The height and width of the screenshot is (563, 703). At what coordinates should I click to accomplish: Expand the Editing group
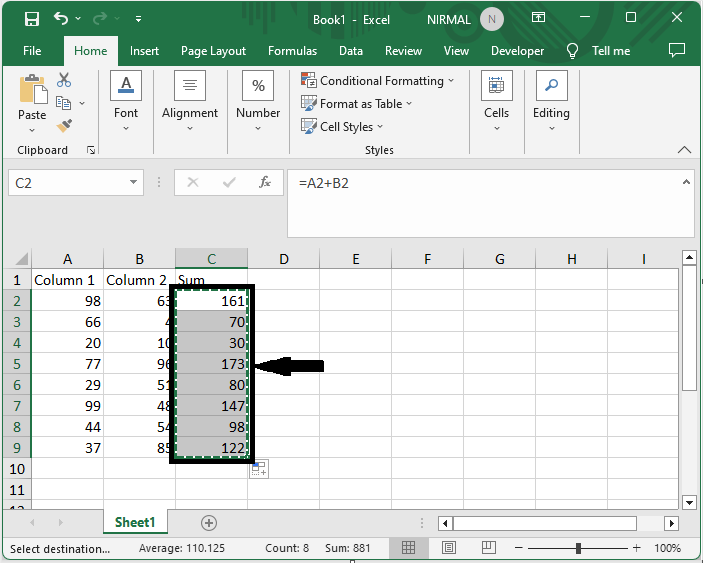pos(551,101)
